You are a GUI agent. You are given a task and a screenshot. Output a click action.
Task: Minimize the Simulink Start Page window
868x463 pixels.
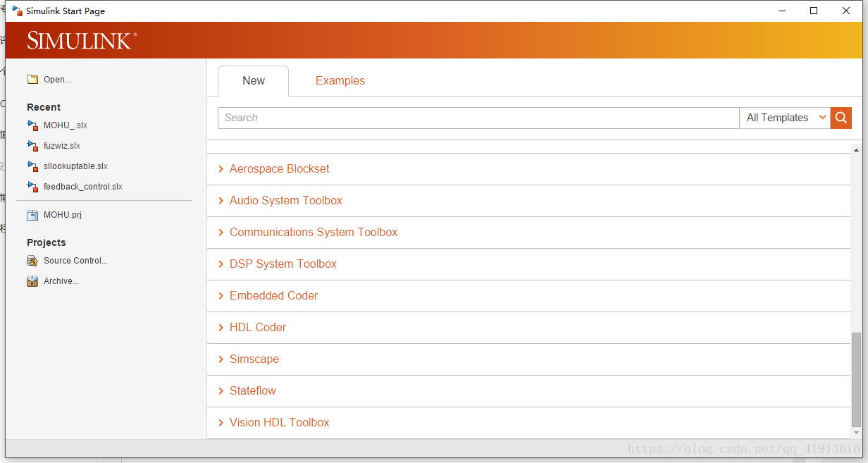[x=781, y=11]
